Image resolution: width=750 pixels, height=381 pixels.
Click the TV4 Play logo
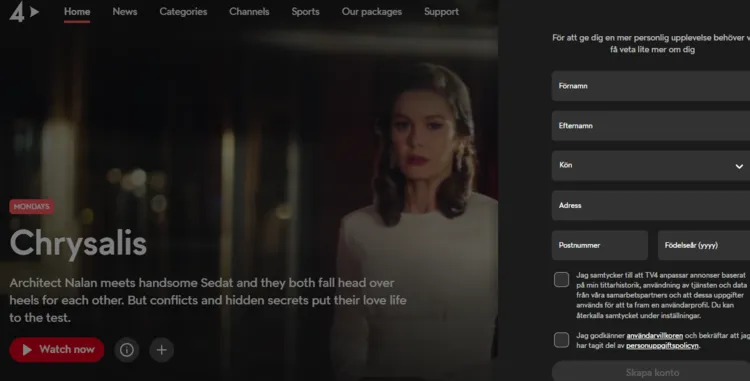[x=24, y=11]
